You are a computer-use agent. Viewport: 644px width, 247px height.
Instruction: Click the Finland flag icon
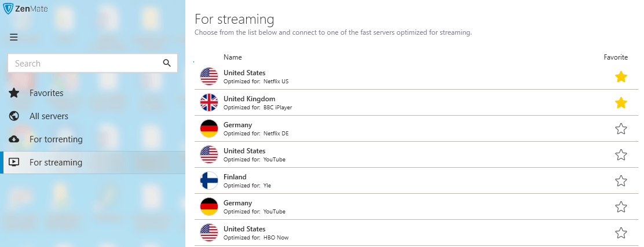pyautogui.click(x=209, y=180)
